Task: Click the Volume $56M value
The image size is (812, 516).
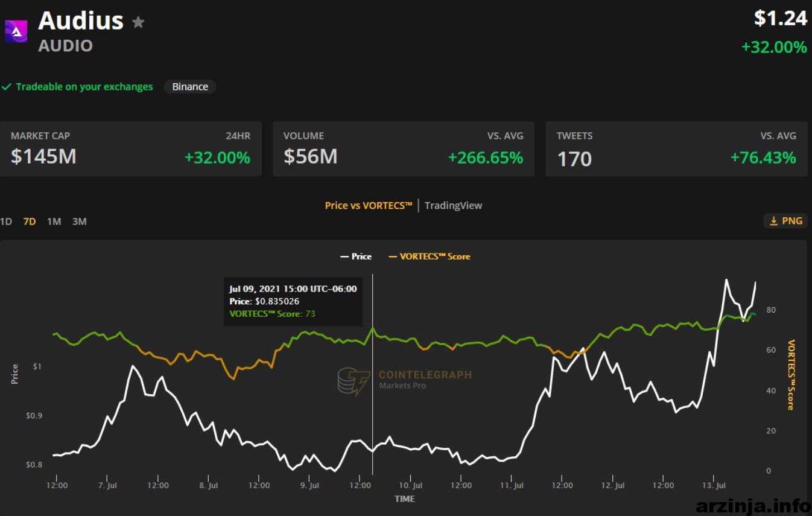Action: [311, 157]
